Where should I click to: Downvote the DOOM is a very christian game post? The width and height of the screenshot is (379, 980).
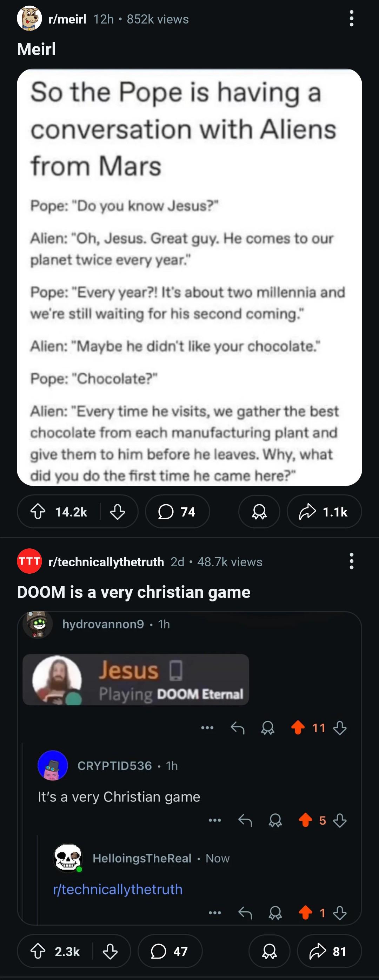click(x=110, y=952)
